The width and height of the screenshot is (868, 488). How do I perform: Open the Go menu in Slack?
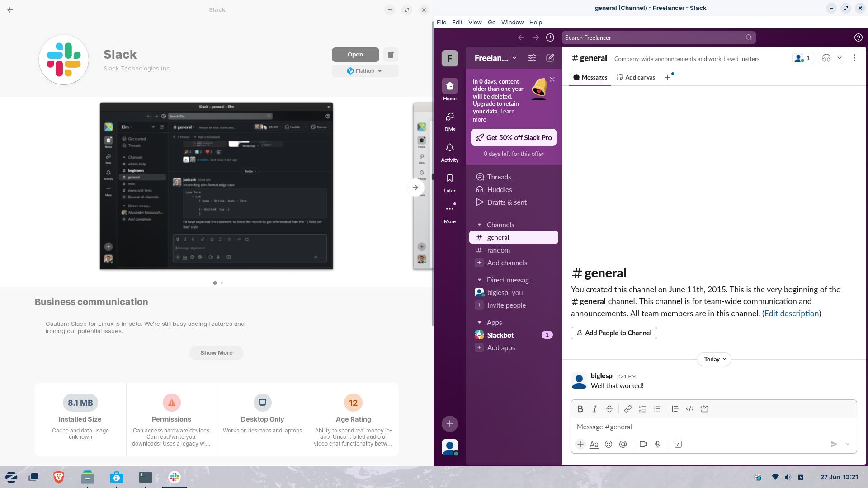(x=491, y=22)
